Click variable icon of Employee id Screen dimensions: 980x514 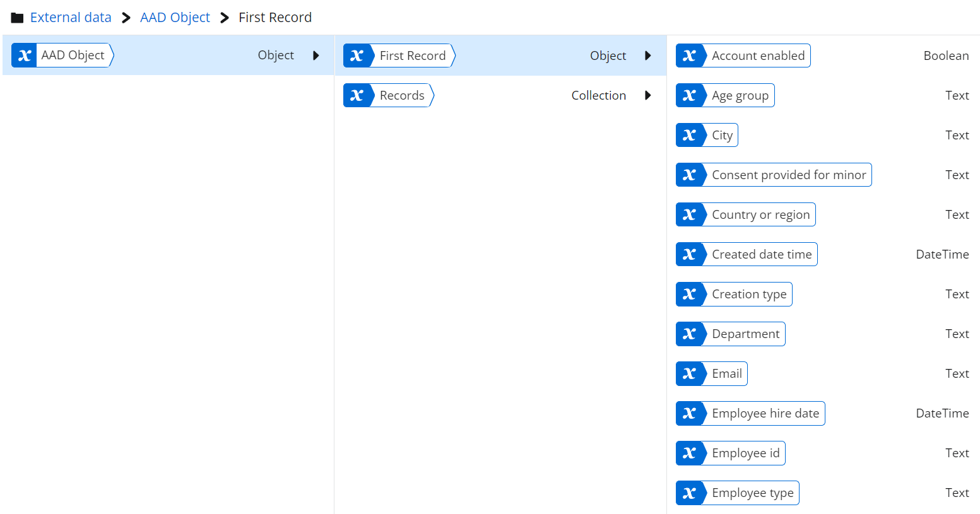pyautogui.click(x=689, y=453)
